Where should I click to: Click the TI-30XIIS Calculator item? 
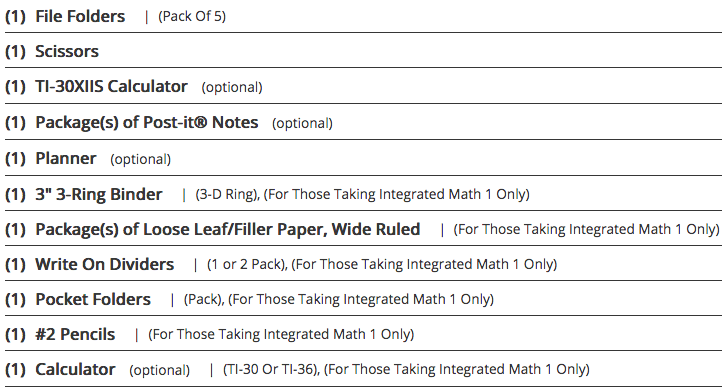(111, 87)
